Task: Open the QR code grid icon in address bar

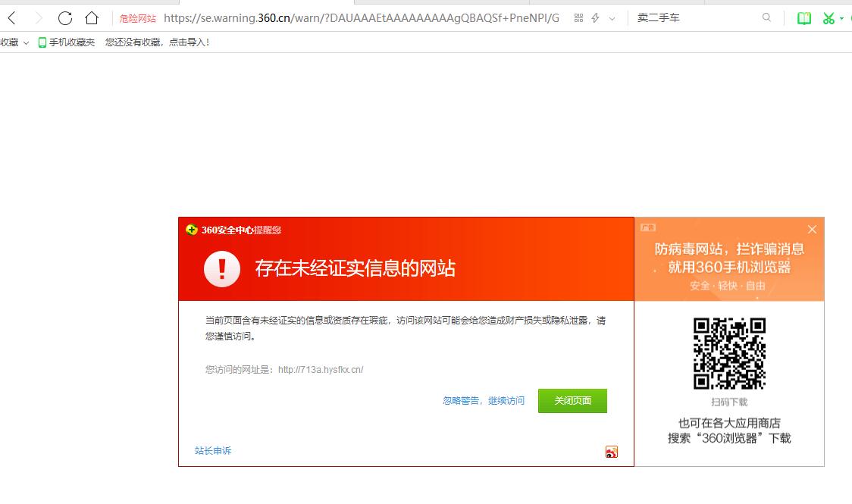Action: [x=579, y=18]
